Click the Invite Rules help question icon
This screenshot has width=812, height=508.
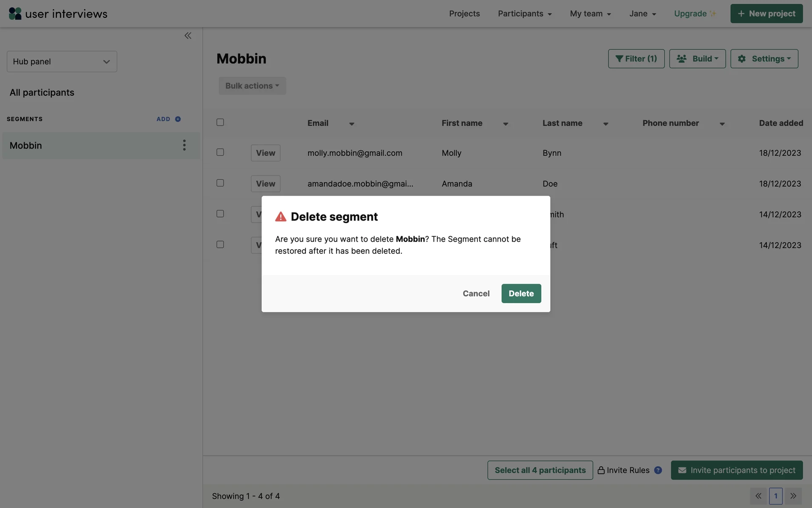point(658,470)
